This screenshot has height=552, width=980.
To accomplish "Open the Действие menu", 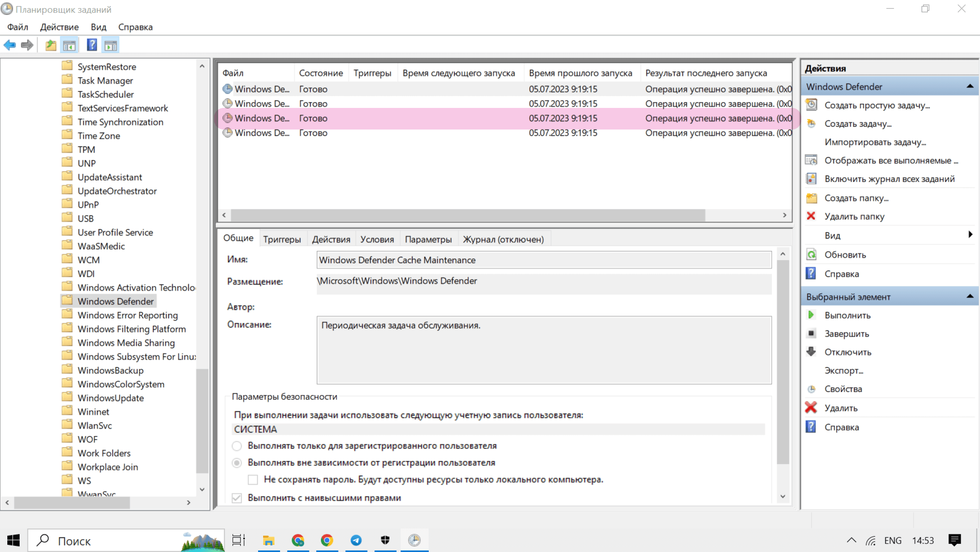I will 59,27.
